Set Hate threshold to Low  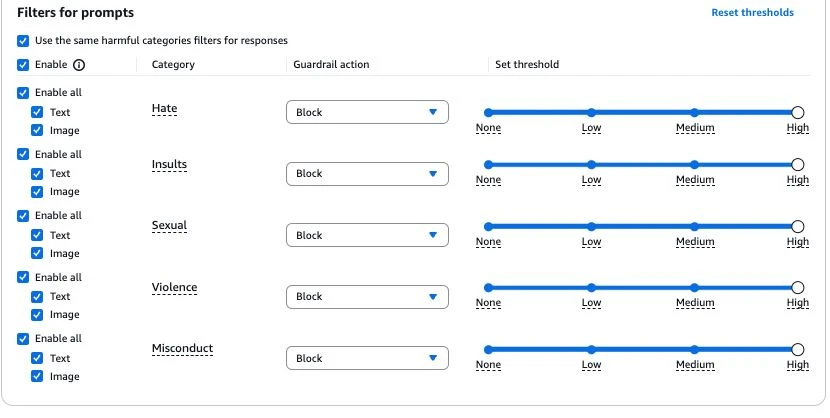pos(591,112)
